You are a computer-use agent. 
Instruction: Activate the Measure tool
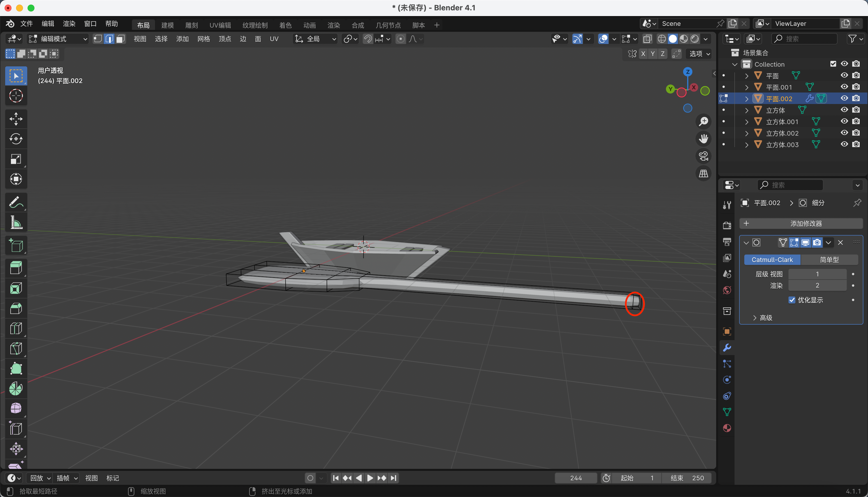pos(16,222)
